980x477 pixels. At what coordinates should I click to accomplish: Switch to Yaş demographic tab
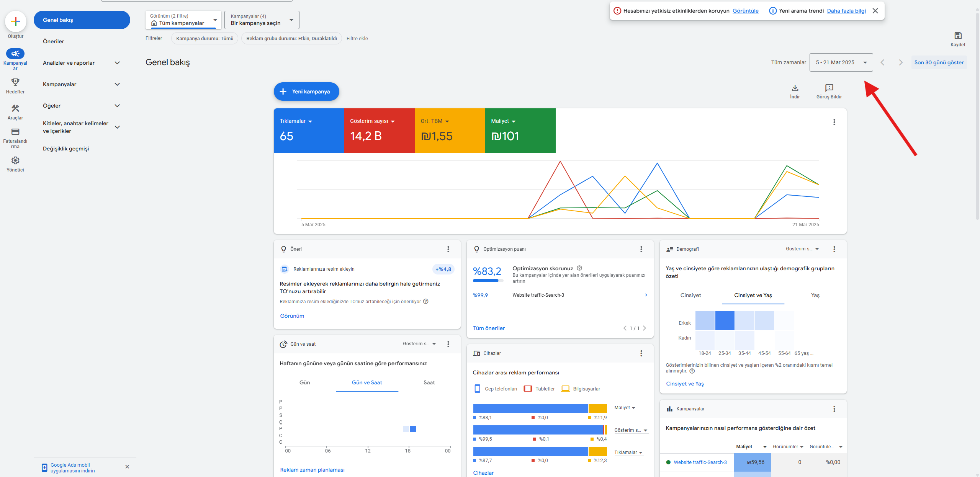coord(815,295)
